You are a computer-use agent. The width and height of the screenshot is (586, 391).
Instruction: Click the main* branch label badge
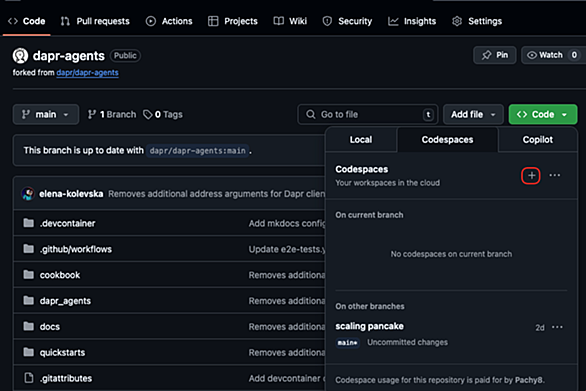tap(348, 342)
